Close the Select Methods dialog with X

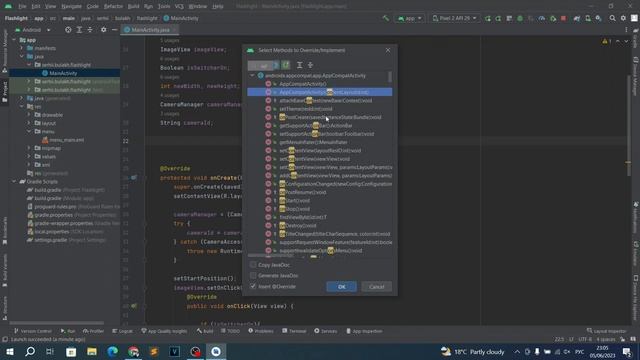388,50
